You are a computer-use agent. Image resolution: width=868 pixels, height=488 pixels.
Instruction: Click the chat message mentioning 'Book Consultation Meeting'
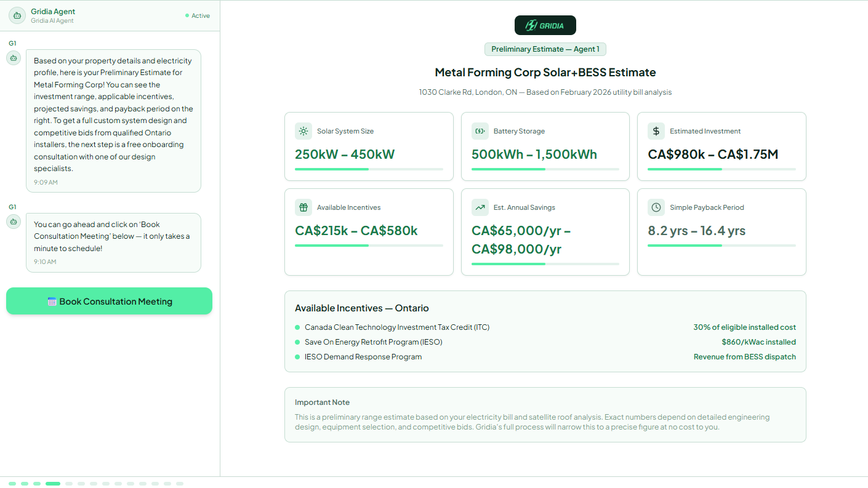[x=113, y=242]
